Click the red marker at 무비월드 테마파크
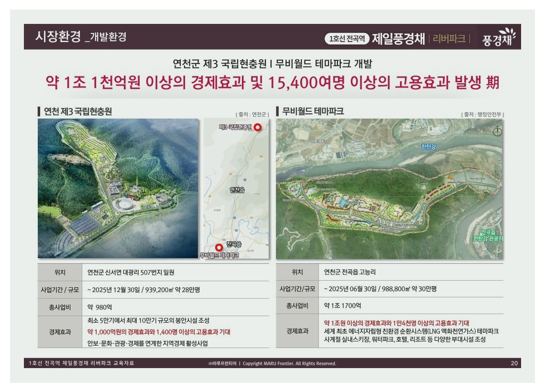545x392 pixels. point(218,248)
